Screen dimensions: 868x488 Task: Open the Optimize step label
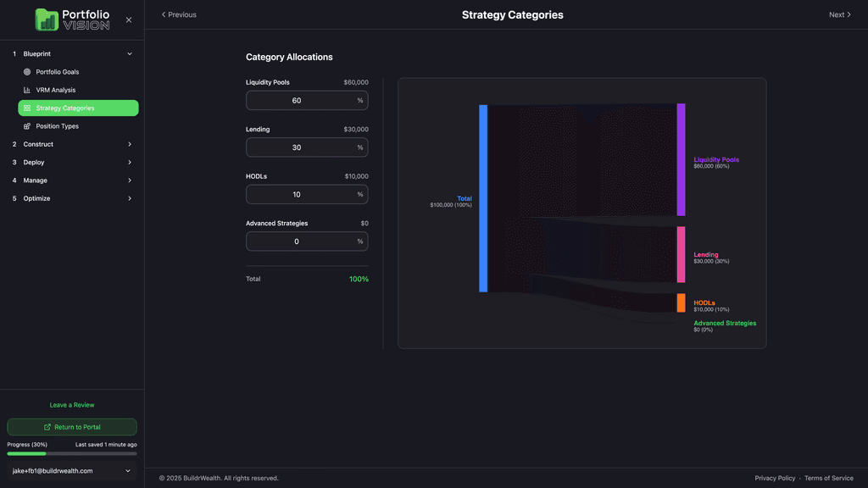click(36, 198)
